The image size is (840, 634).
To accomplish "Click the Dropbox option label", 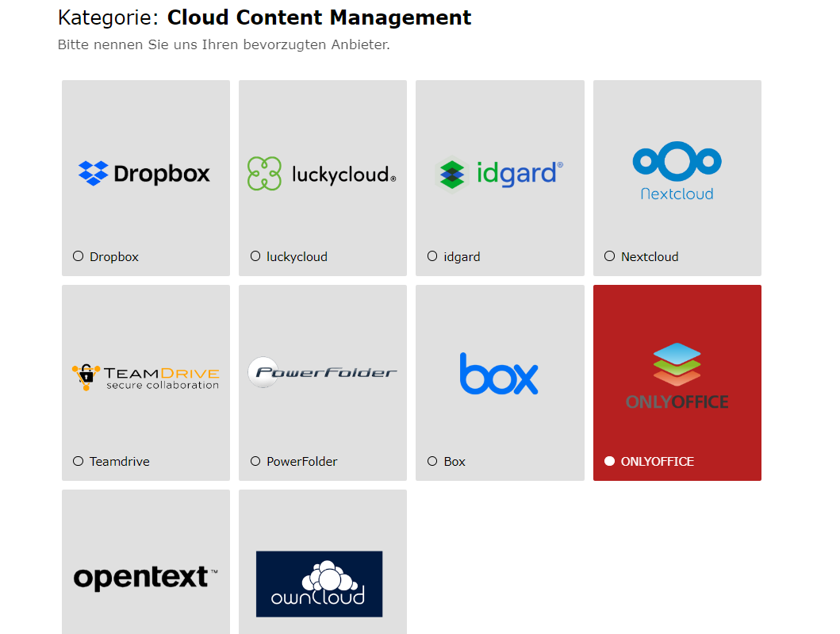I will click(x=114, y=257).
